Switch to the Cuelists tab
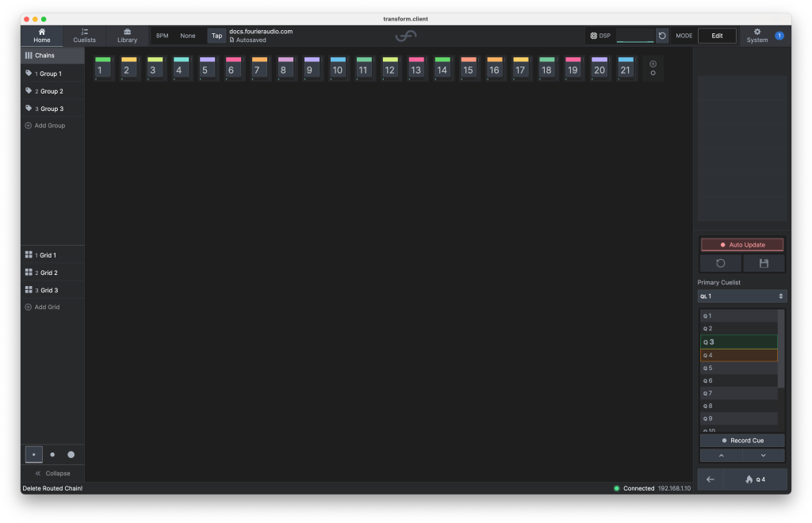 point(84,36)
